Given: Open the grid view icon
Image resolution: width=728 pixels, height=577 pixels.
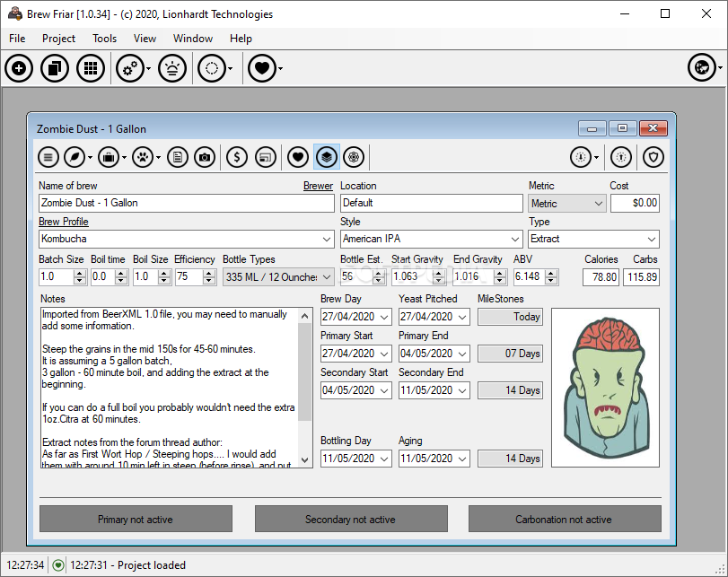Looking at the screenshot, I should [x=91, y=69].
